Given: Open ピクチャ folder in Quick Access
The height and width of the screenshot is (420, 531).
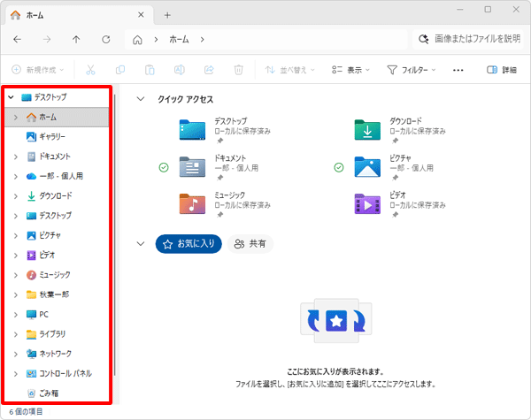Looking at the screenshot, I should point(394,167).
